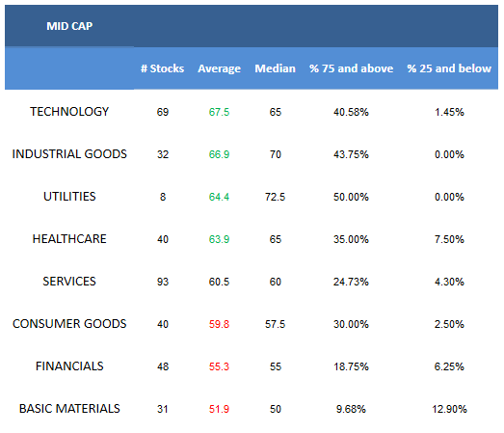This screenshot has width=504, height=433.
Task: Click the 12.90% Basic Materials cell
Action: click(x=449, y=409)
